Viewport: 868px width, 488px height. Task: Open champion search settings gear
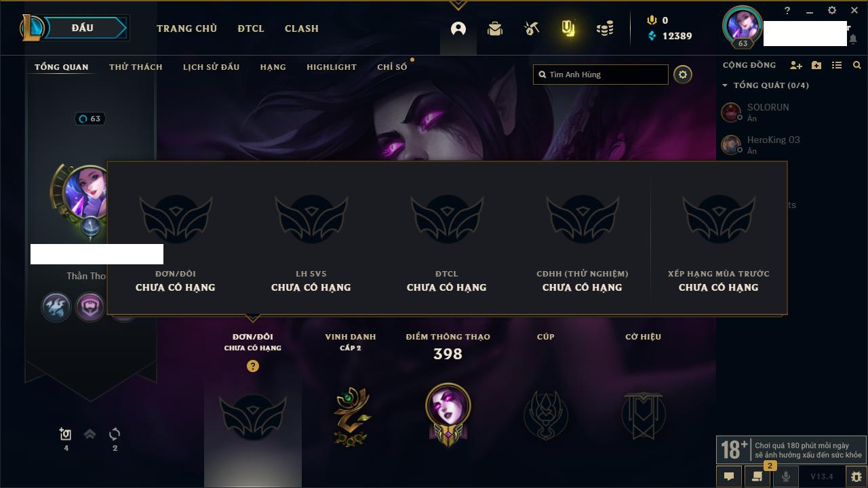pos(683,75)
